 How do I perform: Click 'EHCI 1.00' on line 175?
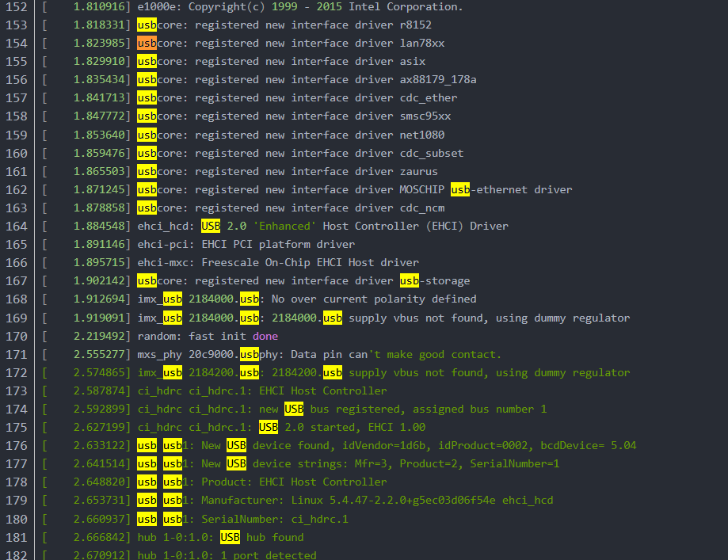point(397,427)
